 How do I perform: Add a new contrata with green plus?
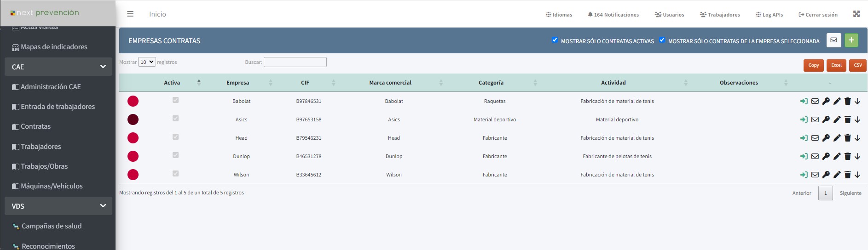pyautogui.click(x=851, y=40)
